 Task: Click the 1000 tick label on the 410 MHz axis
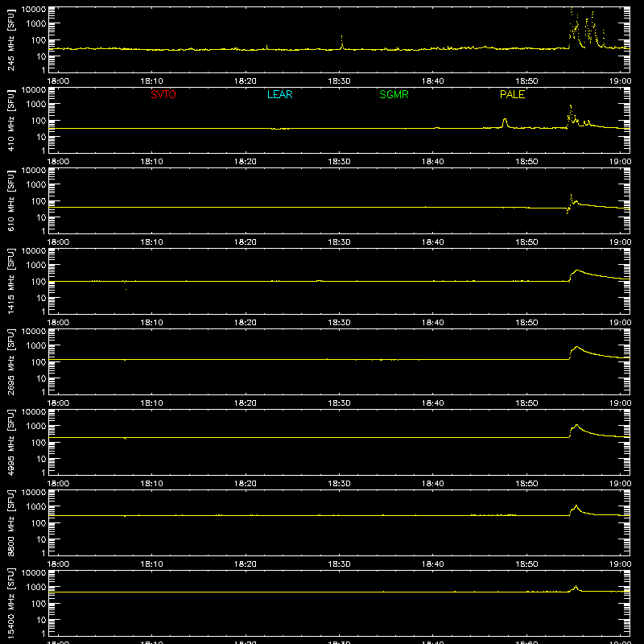coord(36,104)
